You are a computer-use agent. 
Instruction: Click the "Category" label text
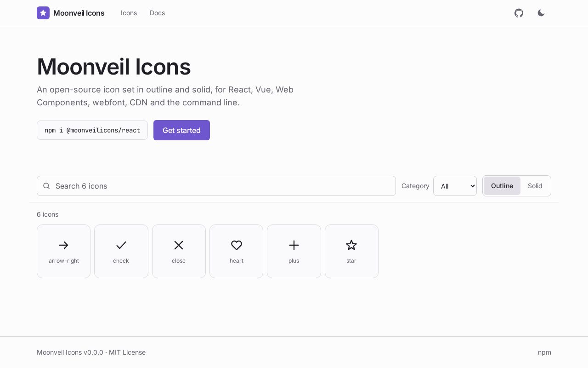[415, 186]
